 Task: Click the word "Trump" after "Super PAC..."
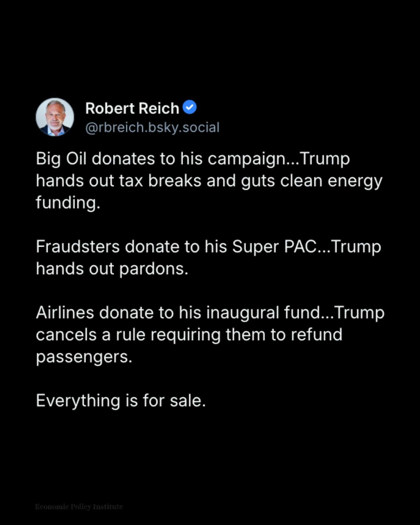(356, 247)
